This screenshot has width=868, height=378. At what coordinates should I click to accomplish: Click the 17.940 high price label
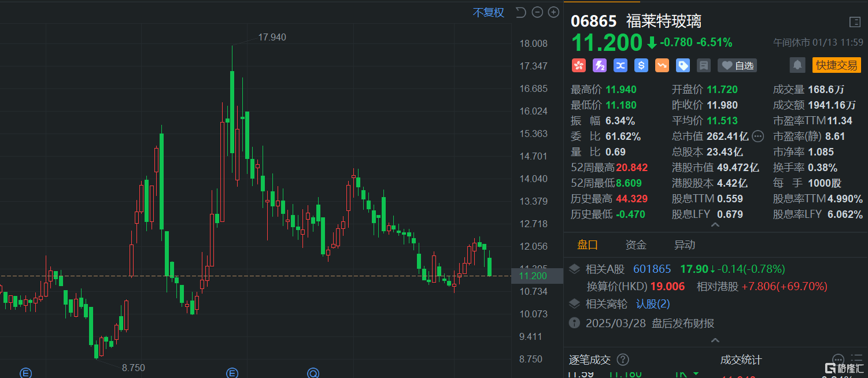click(x=272, y=37)
